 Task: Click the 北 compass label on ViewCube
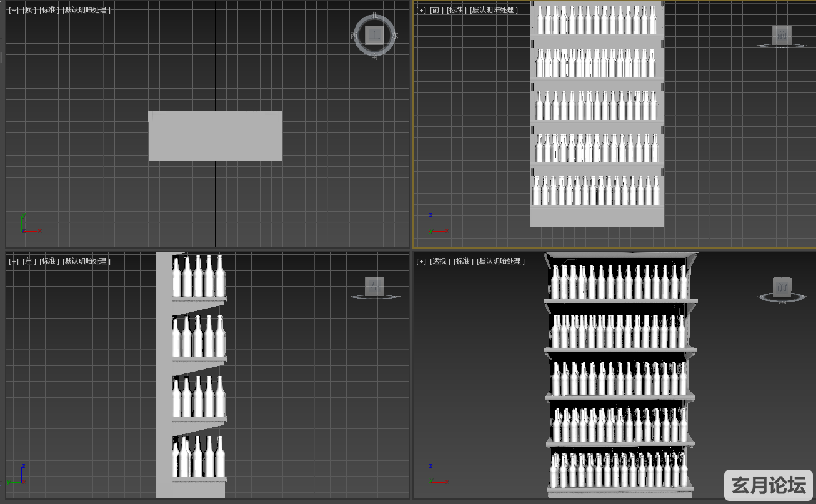coord(374,16)
